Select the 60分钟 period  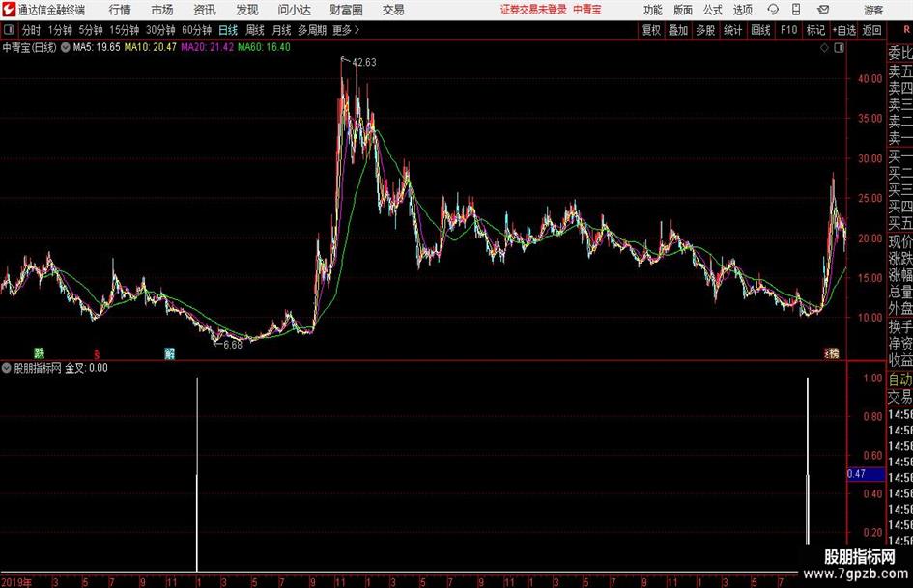coord(196,30)
